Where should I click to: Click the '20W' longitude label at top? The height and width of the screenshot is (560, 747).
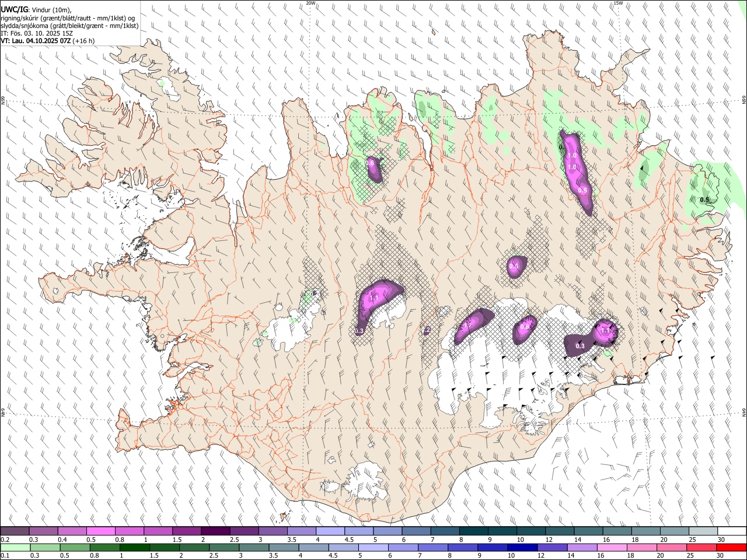[310, 3]
